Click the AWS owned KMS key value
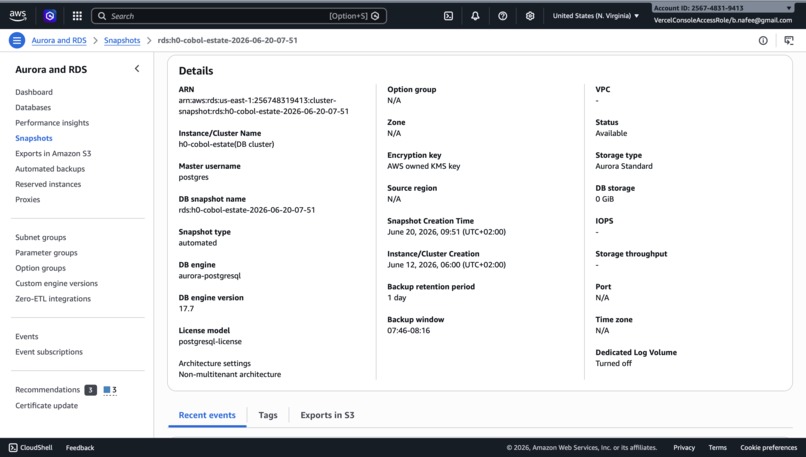Viewport: 806px width, 457px height. [x=424, y=167]
